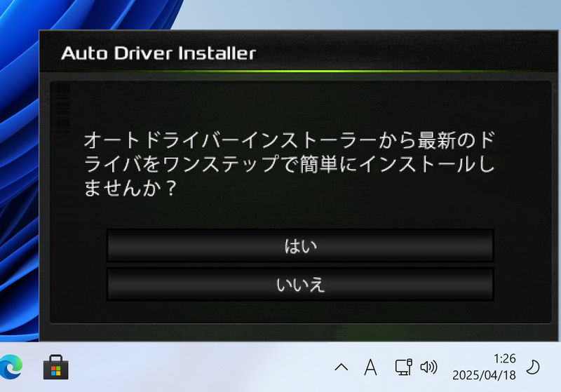Open network status tray icon
Viewport: 561px width, 392px height.
[404, 367]
